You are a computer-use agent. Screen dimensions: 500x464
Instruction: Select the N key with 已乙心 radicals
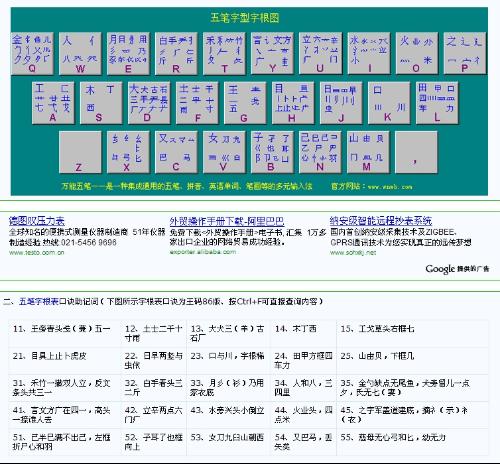click(320, 152)
